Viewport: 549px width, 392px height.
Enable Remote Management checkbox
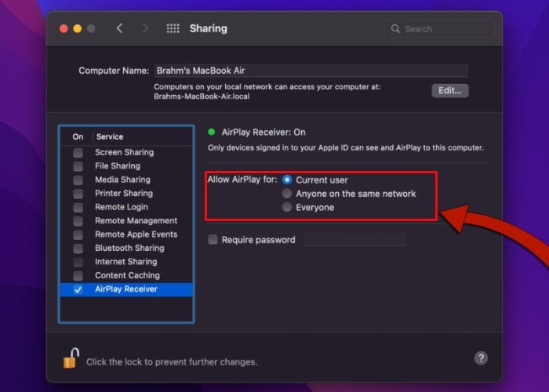[78, 221]
